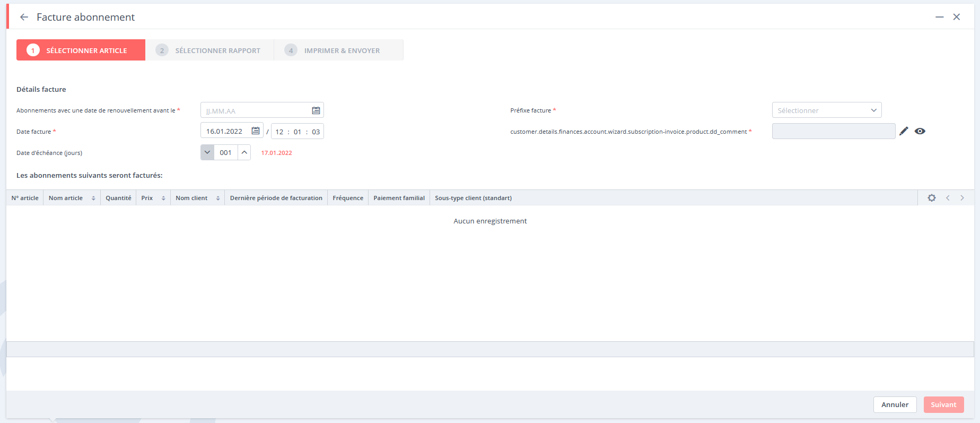The height and width of the screenshot is (423, 980).
Task: Open table column settings gear
Action: coord(932,198)
